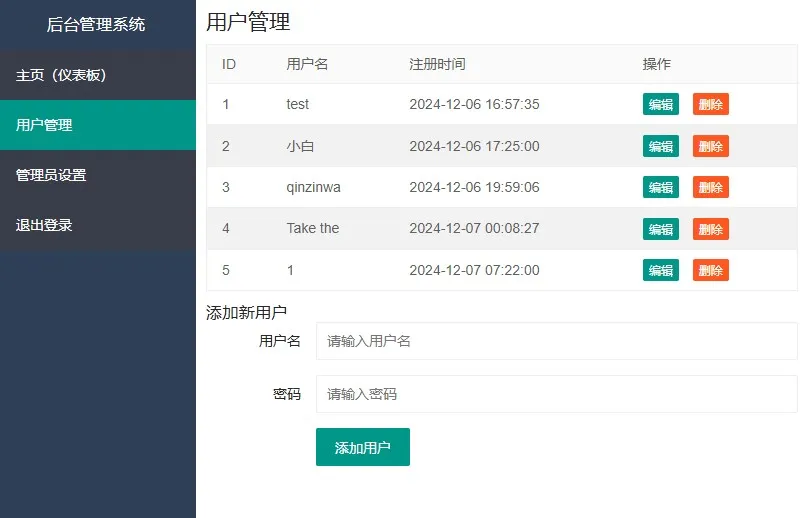Click the 密码 field label
This screenshot has width=800, height=518.
point(287,394)
